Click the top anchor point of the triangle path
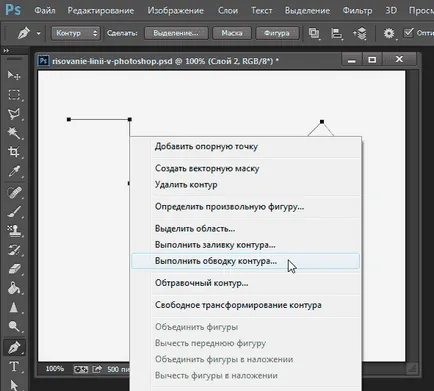This screenshot has height=391, width=434. [x=322, y=122]
